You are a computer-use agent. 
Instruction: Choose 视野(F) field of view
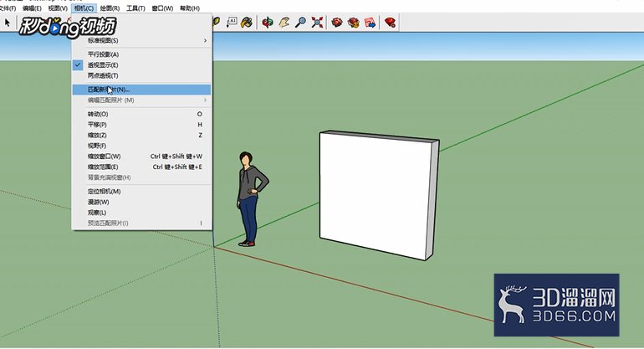141,146
